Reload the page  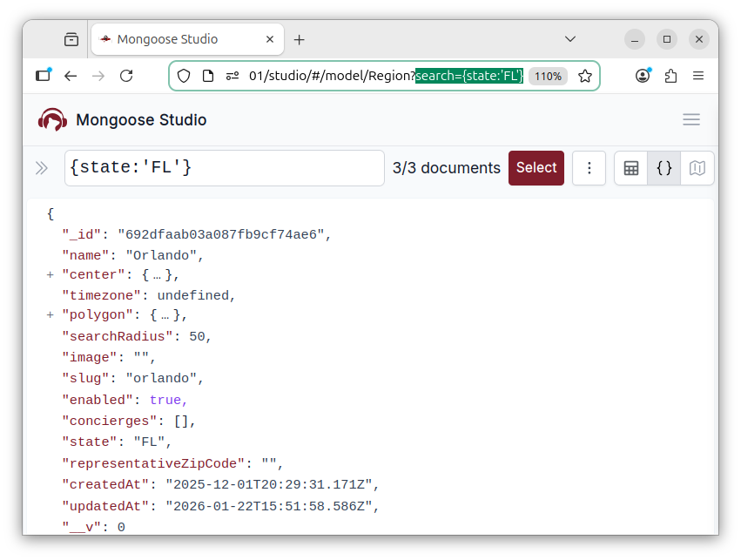[x=126, y=76]
